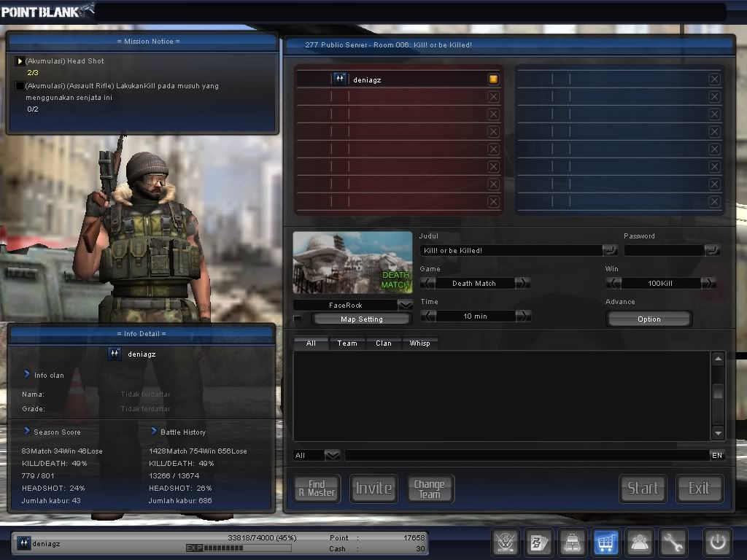Leave the room with the Exit button
This screenshot has height=560, width=747.
point(700,489)
